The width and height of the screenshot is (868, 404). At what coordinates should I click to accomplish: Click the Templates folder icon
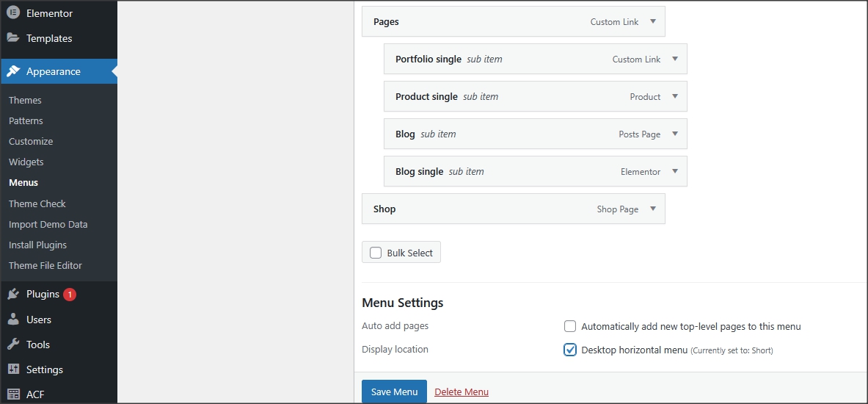coord(13,38)
